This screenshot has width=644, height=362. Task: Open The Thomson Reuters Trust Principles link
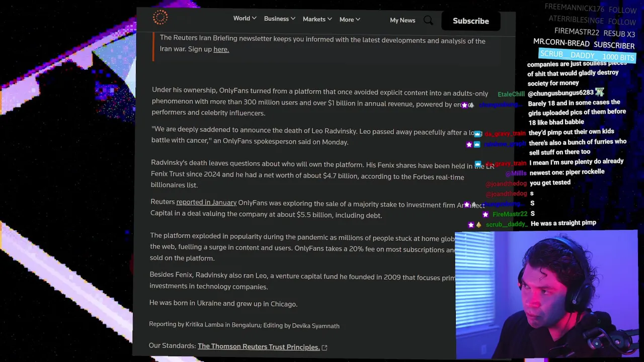(x=259, y=347)
